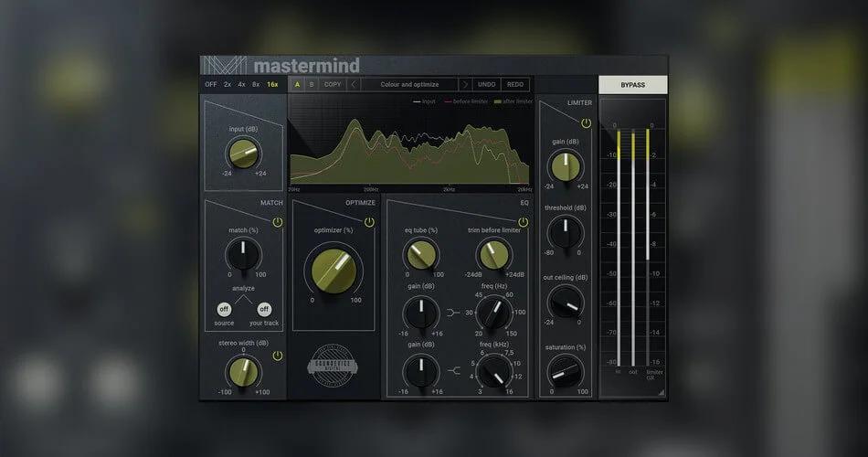Click the eq tube (%) knob
This screenshot has width=868, height=457.
(421, 255)
